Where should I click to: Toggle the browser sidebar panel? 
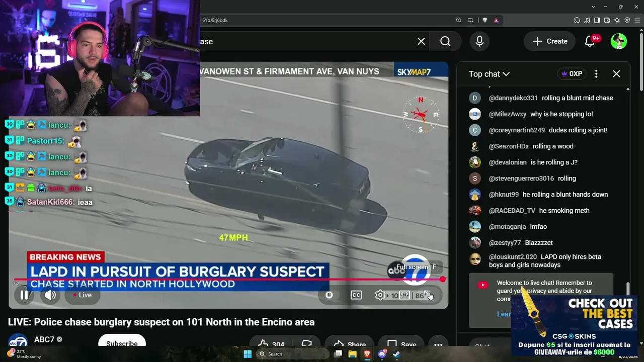[597, 20]
